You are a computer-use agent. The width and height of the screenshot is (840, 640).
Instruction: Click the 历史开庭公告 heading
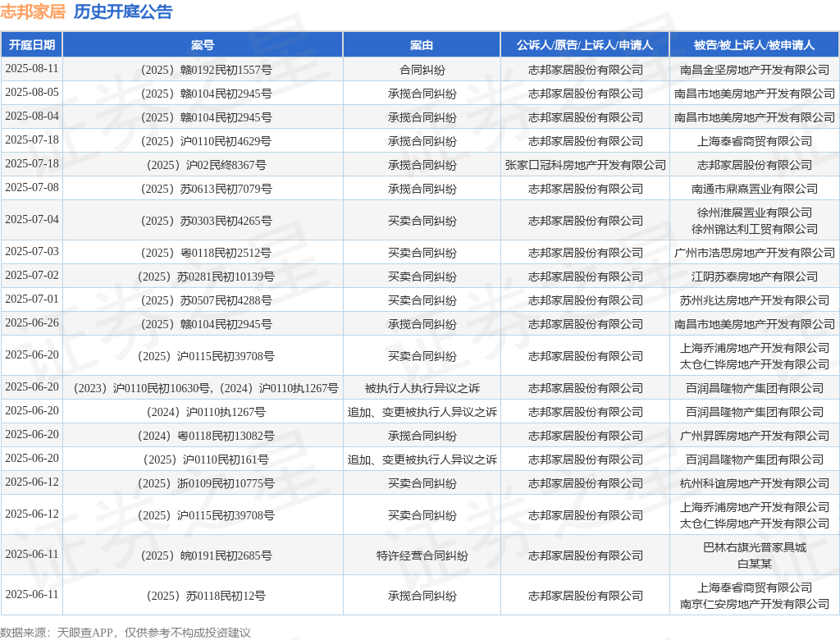pyautogui.click(x=123, y=11)
